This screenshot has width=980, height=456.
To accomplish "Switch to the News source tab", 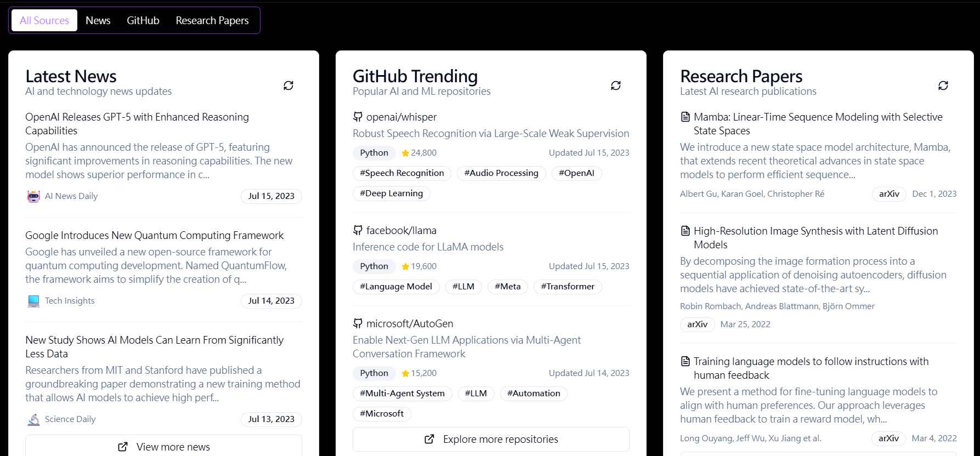I will pos(98,20).
